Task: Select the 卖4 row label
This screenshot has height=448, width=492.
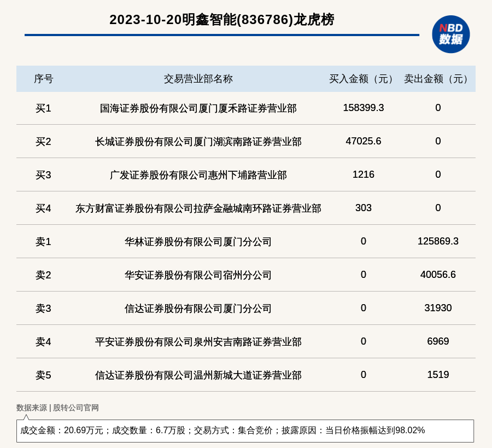Action: [x=43, y=341]
